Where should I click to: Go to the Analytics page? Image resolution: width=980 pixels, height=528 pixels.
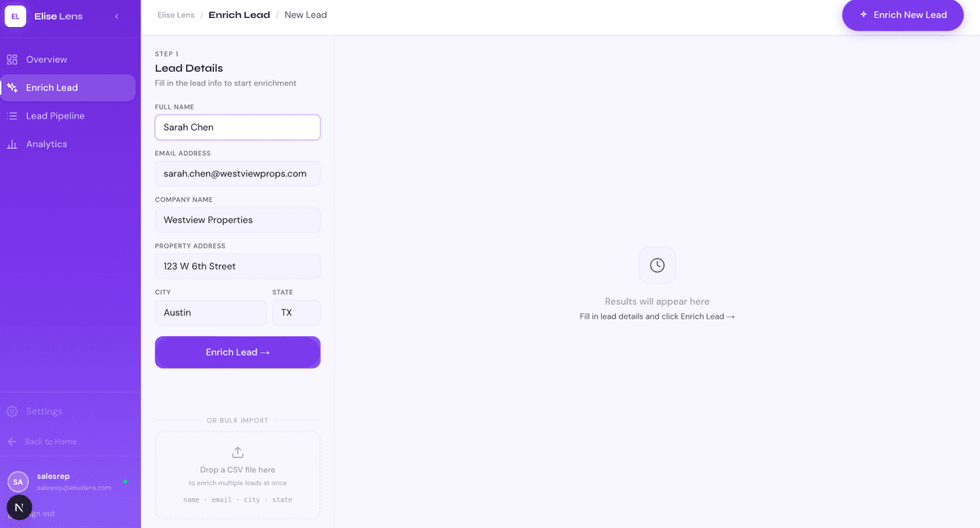(47, 144)
